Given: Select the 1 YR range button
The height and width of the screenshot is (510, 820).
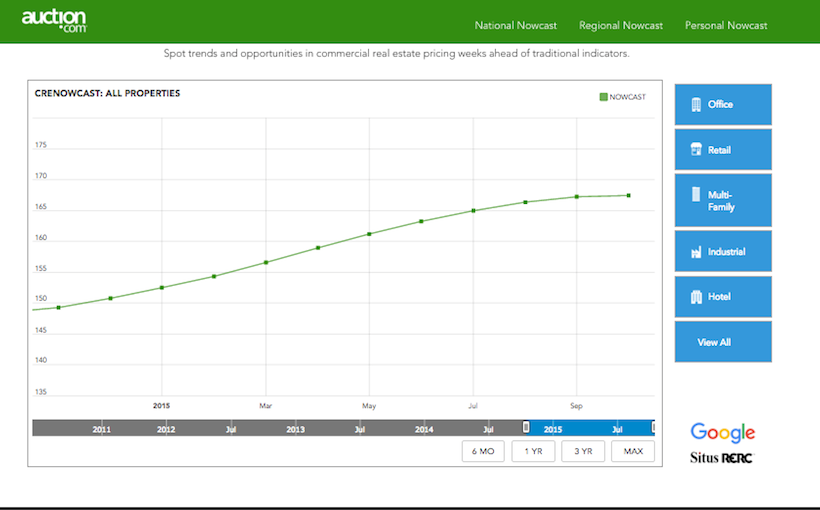Looking at the screenshot, I should pyautogui.click(x=533, y=451).
